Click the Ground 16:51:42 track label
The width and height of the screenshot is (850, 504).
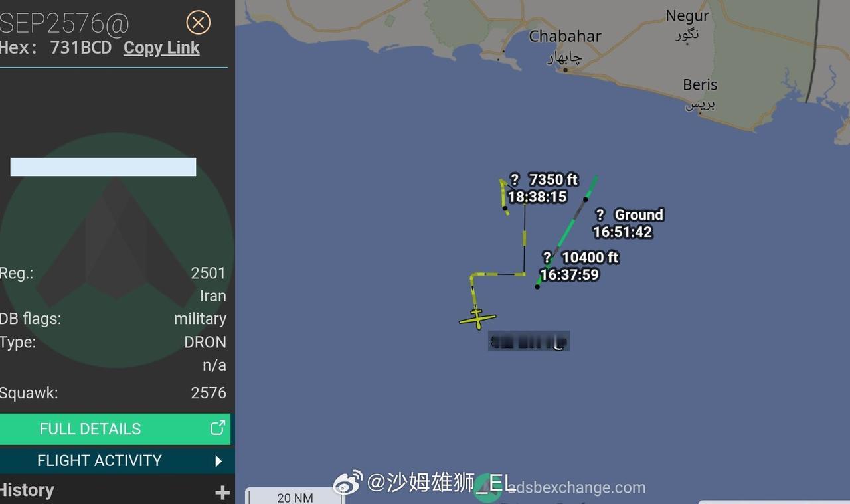628,223
